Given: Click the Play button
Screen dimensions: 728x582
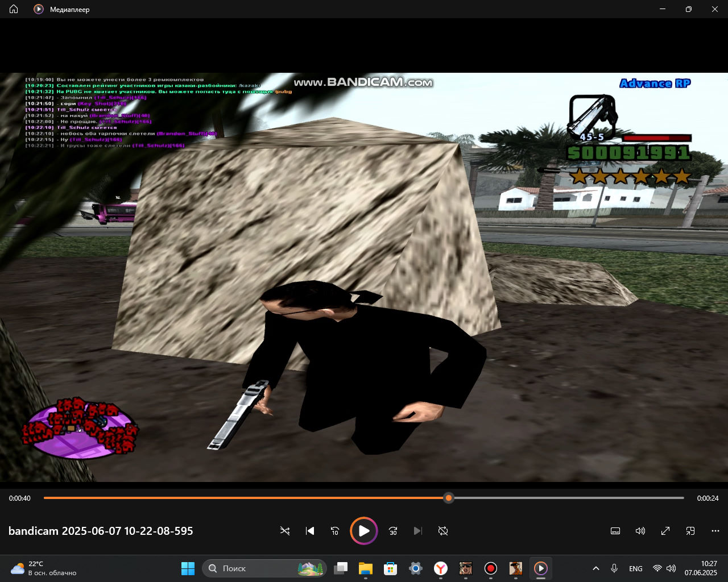Looking at the screenshot, I should [364, 531].
